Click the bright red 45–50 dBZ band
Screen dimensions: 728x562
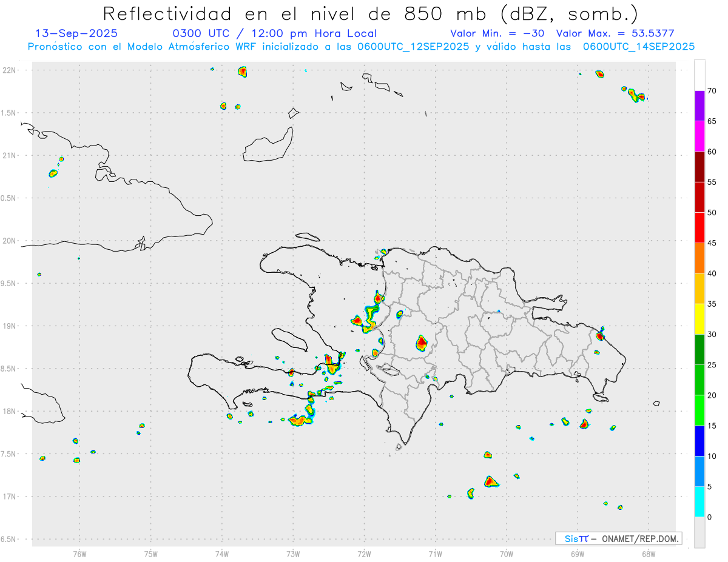tap(699, 228)
